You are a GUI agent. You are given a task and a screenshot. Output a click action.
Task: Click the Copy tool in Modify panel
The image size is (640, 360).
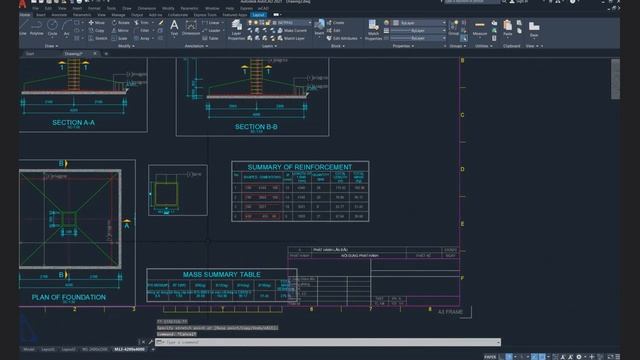(97, 31)
